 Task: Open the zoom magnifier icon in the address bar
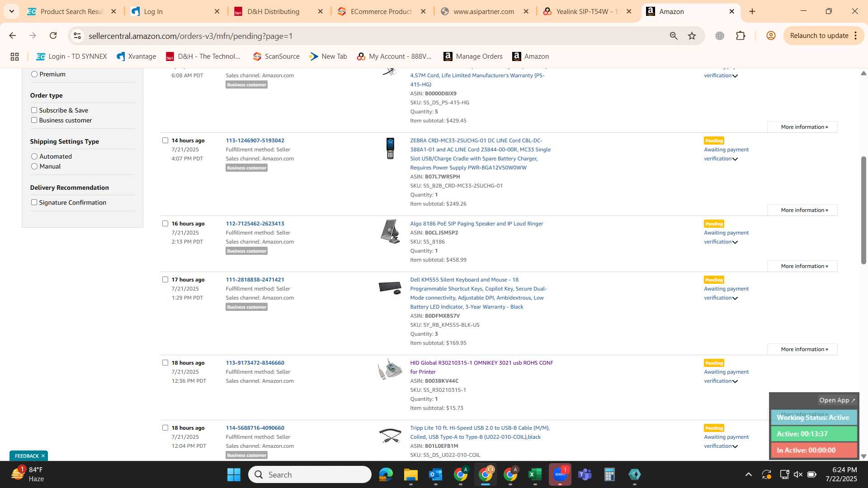coord(674,36)
